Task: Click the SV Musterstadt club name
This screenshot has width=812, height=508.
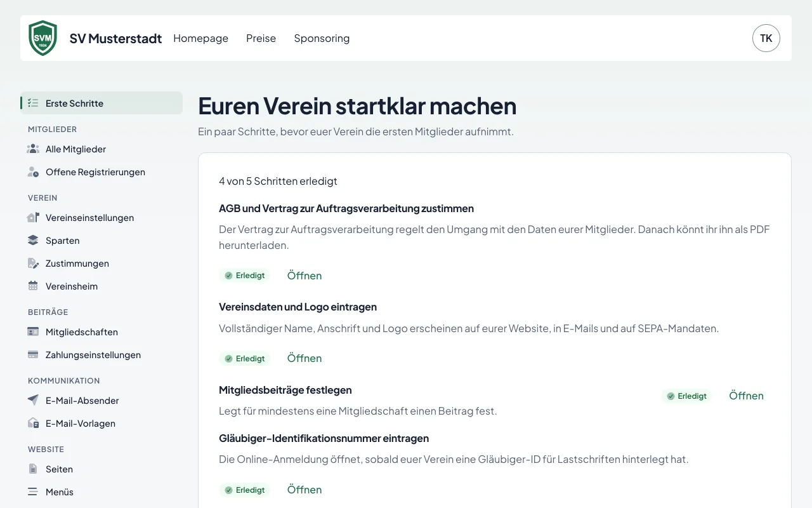Action: click(x=115, y=38)
